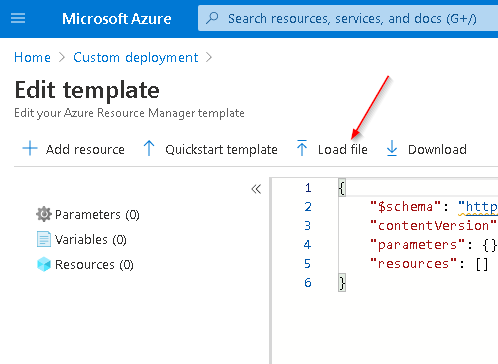Go to Custom deployment breadcrumb

point(136,57)
